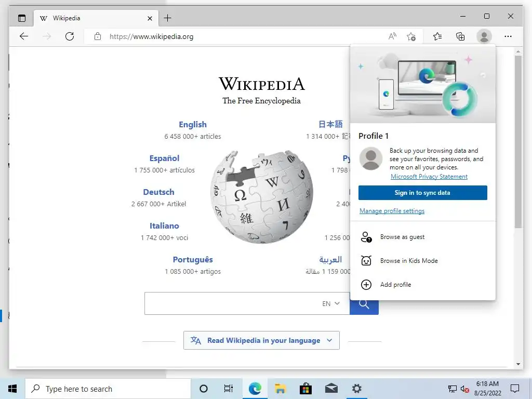
Task: Choose Browse in Kids Mode
Action: 423,261
